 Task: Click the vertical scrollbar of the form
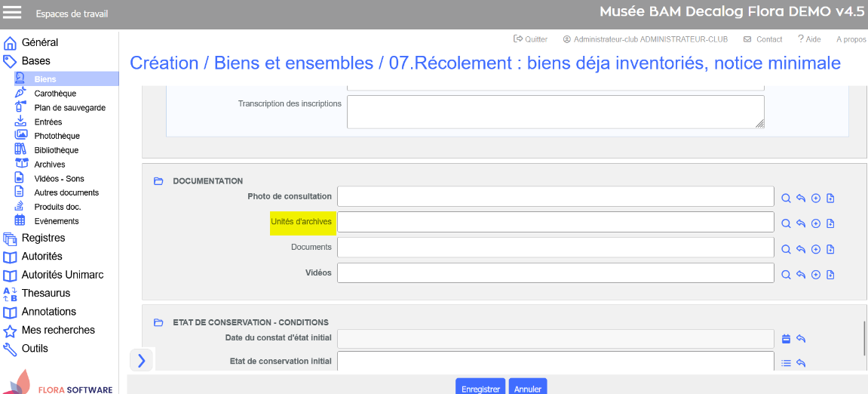[x=864, y=340]
